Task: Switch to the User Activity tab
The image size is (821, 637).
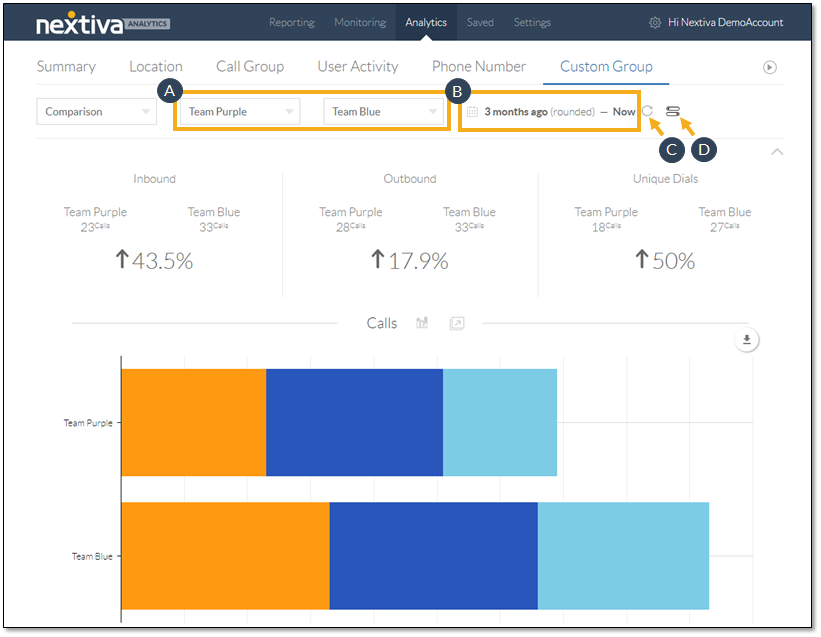Action: (358, 66)
